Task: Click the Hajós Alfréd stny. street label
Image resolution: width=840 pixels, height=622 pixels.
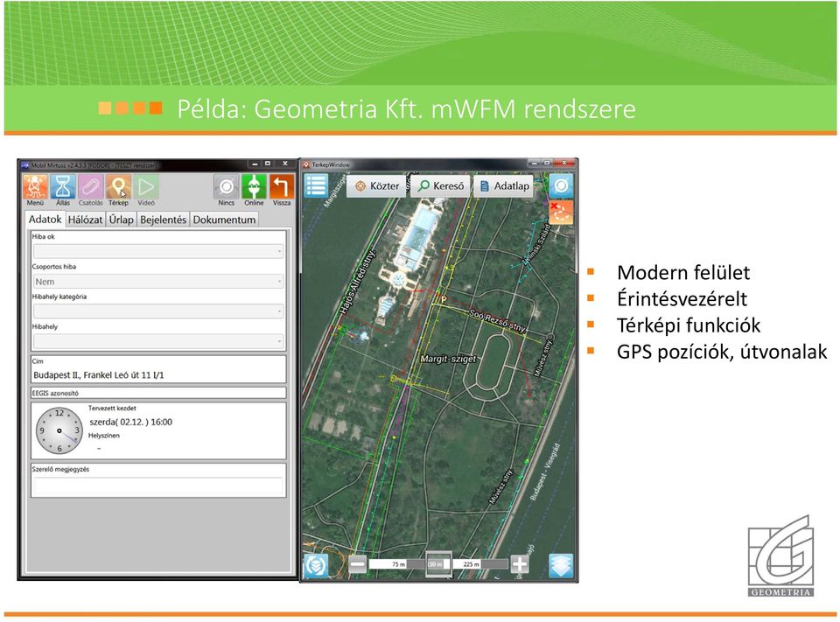Action: pos(356,283)
